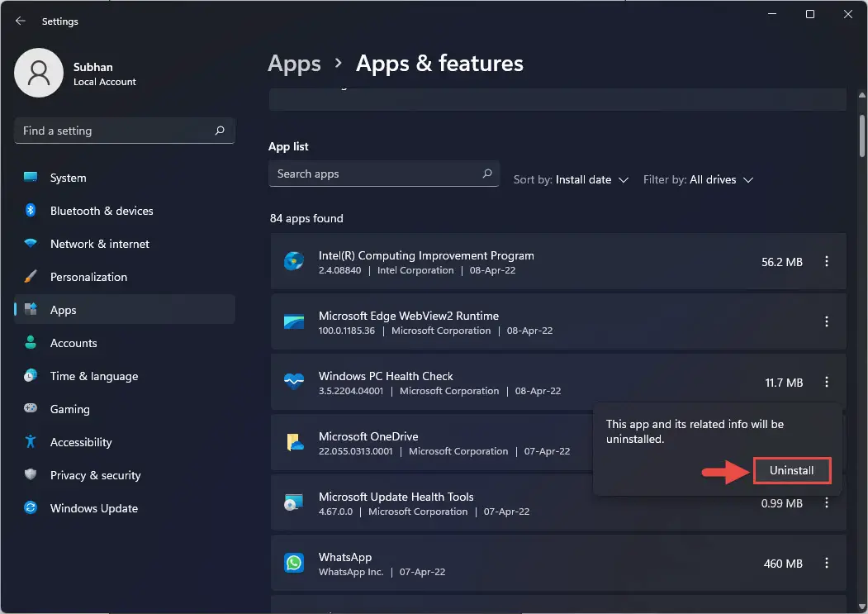Open three-dot menu for WhatsApp
This screenshot has width=868, height=614.
(x=827, y=563)
